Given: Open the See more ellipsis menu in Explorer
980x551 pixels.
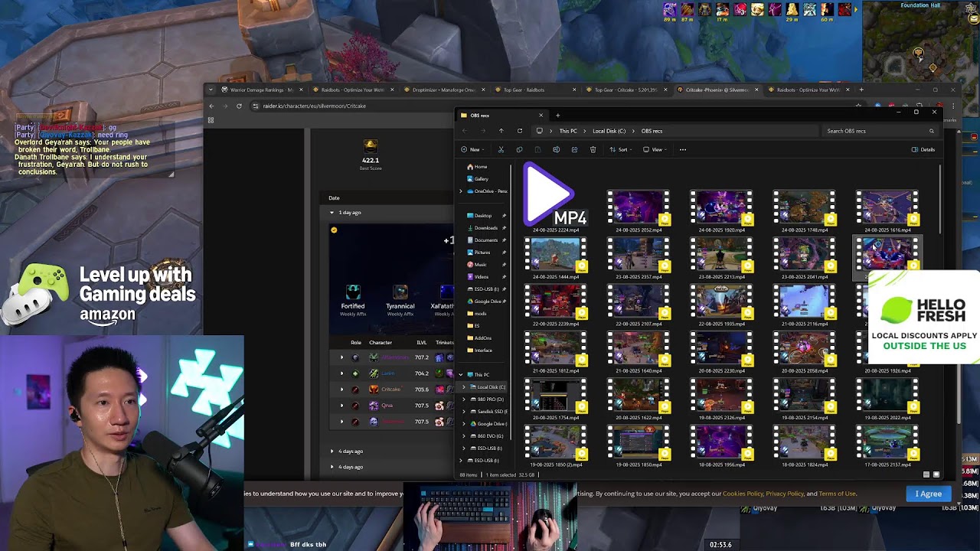Looking at the screenshot, I should [683, 150].
